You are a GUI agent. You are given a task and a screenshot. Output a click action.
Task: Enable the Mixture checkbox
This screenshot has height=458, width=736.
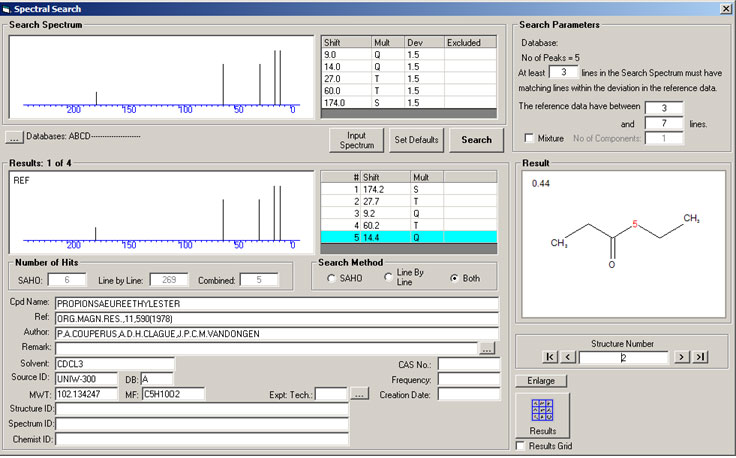tap(530, 138)
